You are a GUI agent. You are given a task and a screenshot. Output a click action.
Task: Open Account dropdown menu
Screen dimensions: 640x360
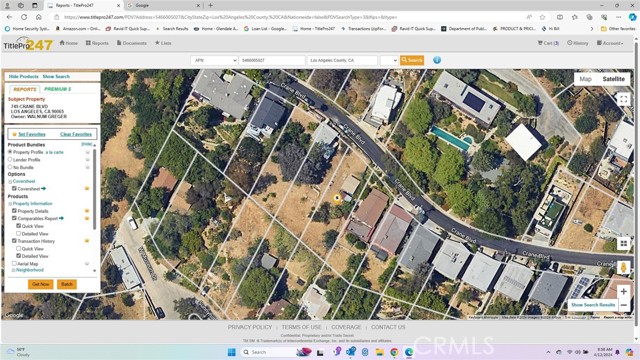point(610,43)
